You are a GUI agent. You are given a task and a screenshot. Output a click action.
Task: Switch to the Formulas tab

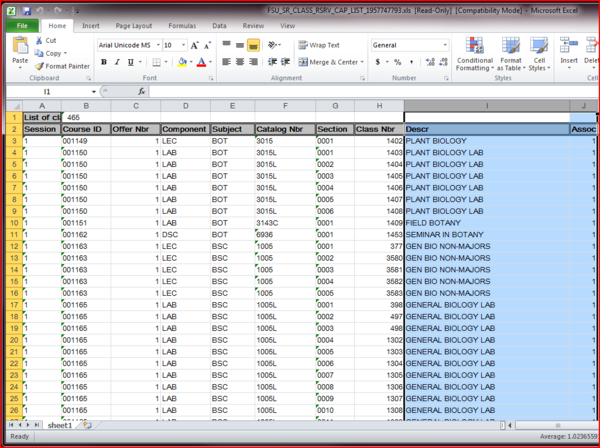[x=182, y=26]
